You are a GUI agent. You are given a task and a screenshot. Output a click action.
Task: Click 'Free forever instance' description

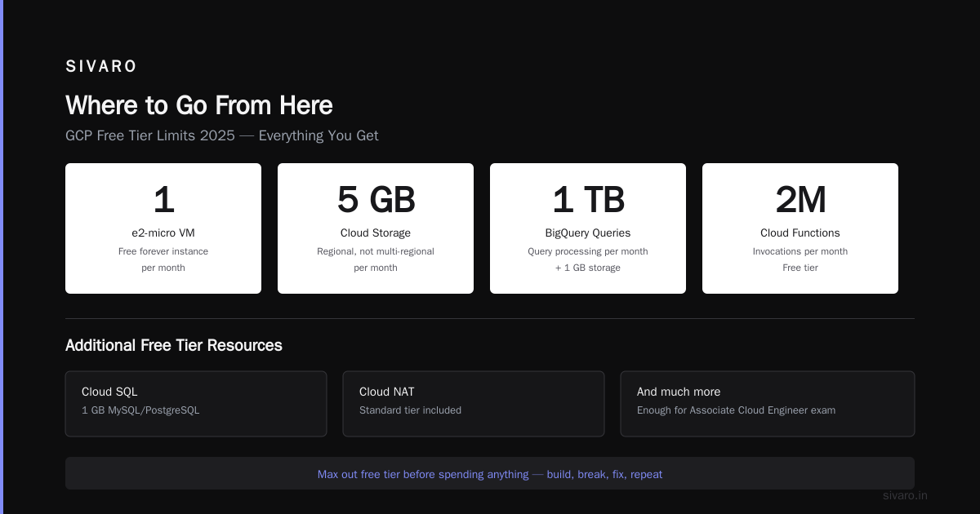[x=163, y=251]
